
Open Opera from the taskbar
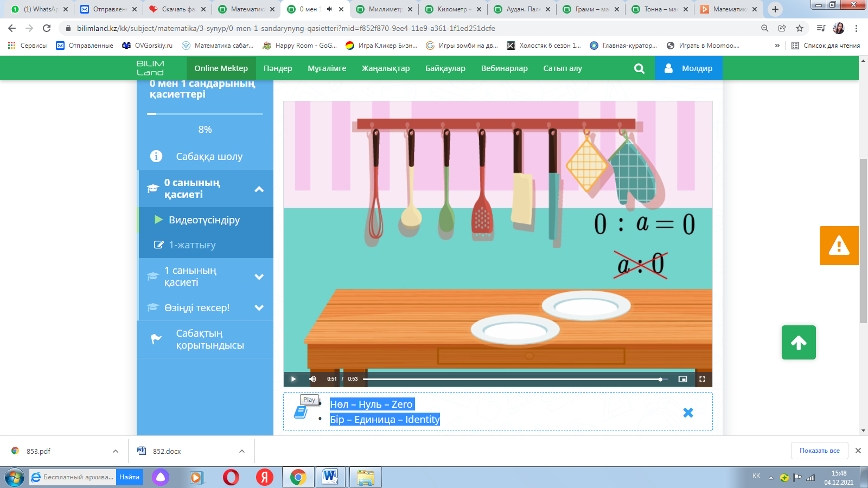pyautogui.click(x=231, y=477)
